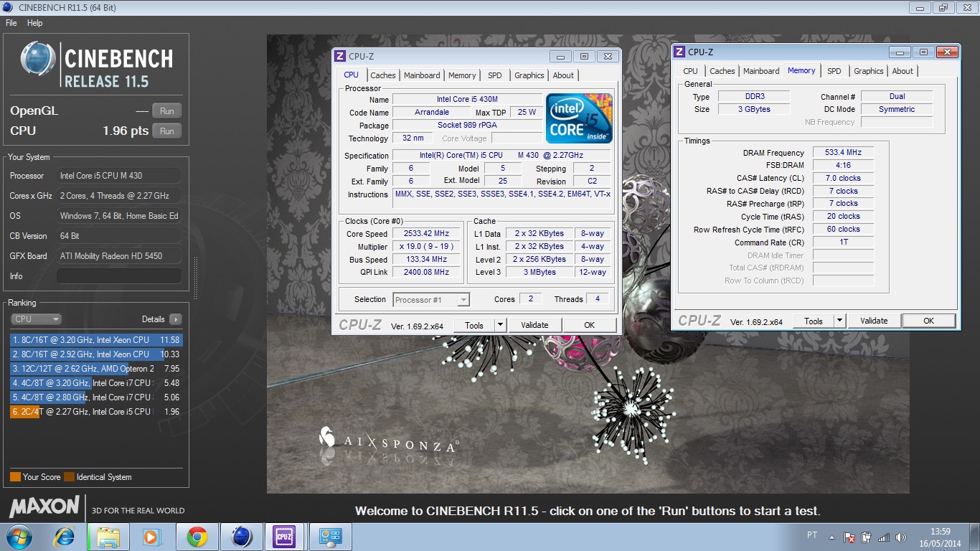Click Tools button in CPU window

tap(474, 325)
